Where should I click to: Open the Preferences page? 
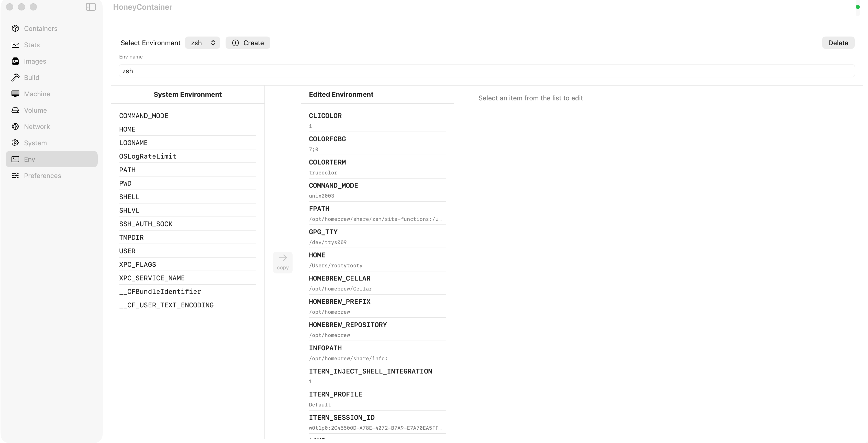click(x=52, y=176)
